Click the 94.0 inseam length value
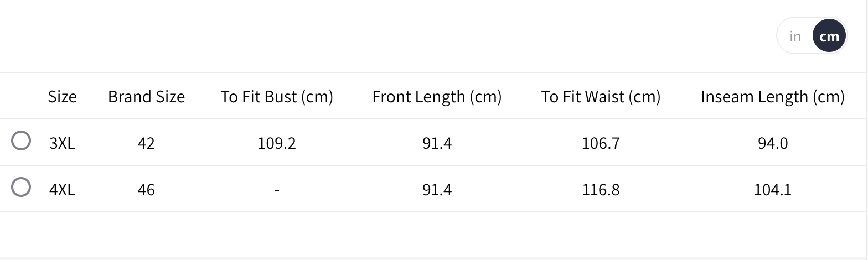Screen dimensions: 868x260 [x=772, y=144]
